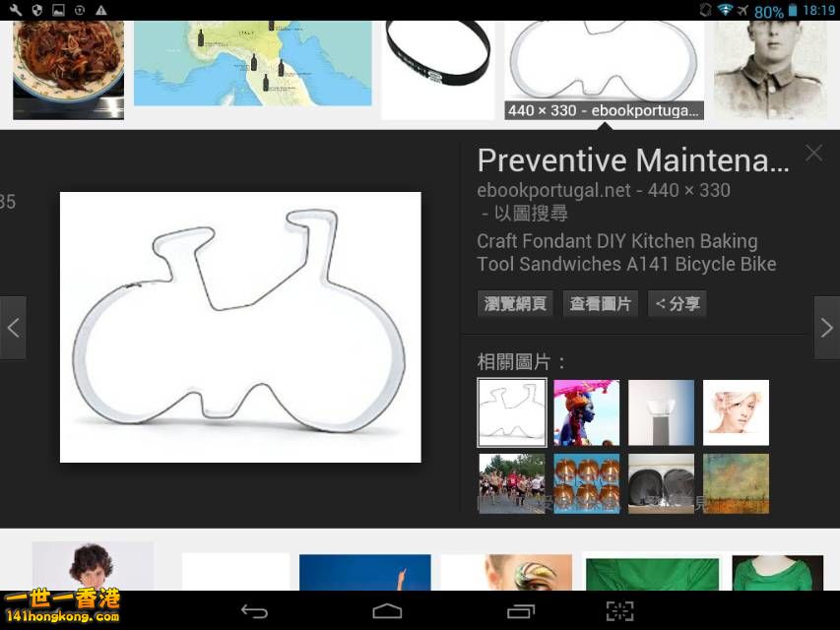The width and height of the screenshot is (840, 630).
Task: Select the related marathon runners thumbnail
Action: 512,483
